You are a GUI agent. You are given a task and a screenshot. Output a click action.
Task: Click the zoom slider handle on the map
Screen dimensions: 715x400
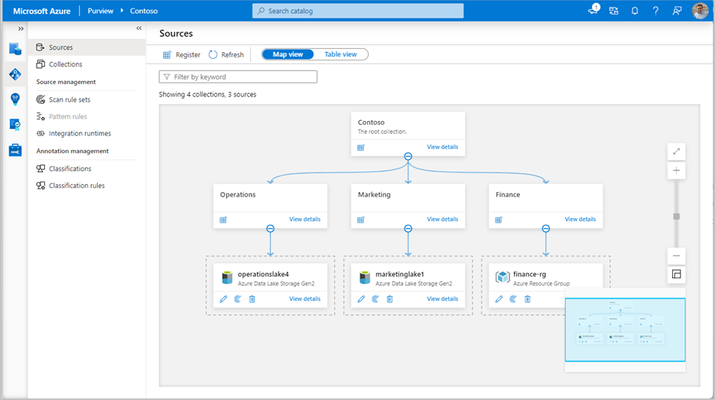tap(676, 217)
